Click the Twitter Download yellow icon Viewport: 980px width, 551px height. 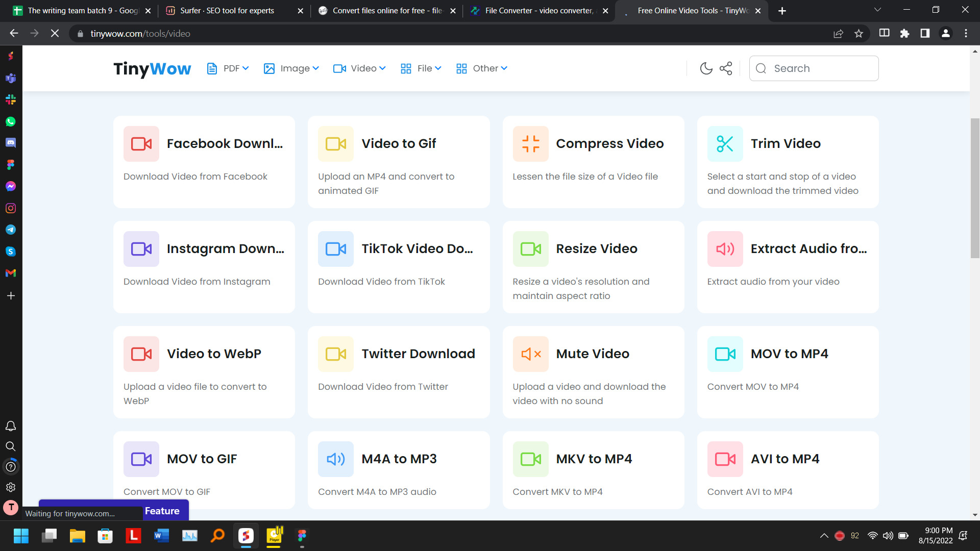tap(336, 354)
